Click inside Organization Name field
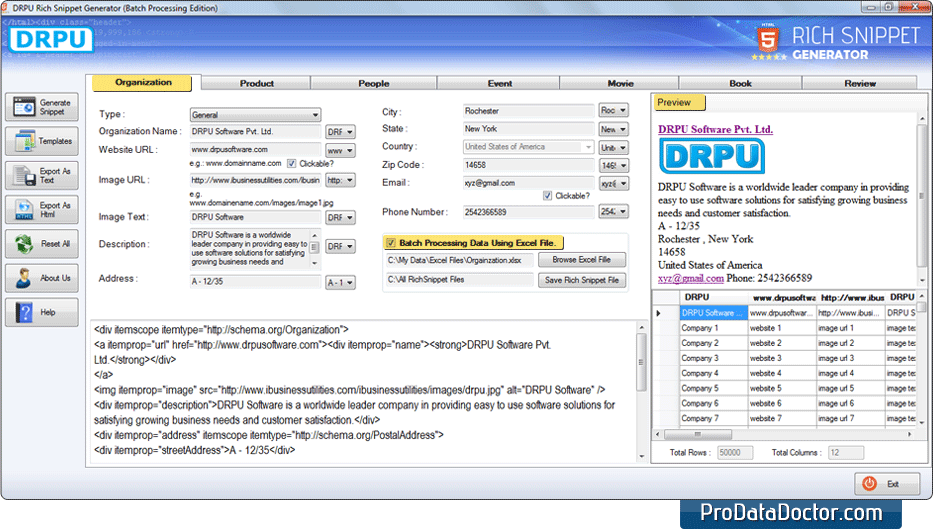This screenshot has width=933, height=529. pyautogui.click(x=255, y=132)
